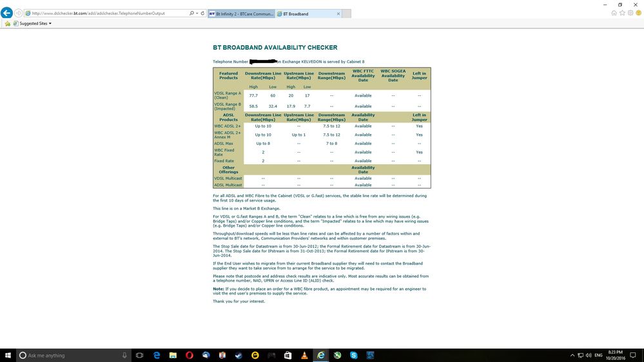Open the Windows Store taskbar icon
Image resolution: width=644 pixels, height=362 pixels.
288,356
